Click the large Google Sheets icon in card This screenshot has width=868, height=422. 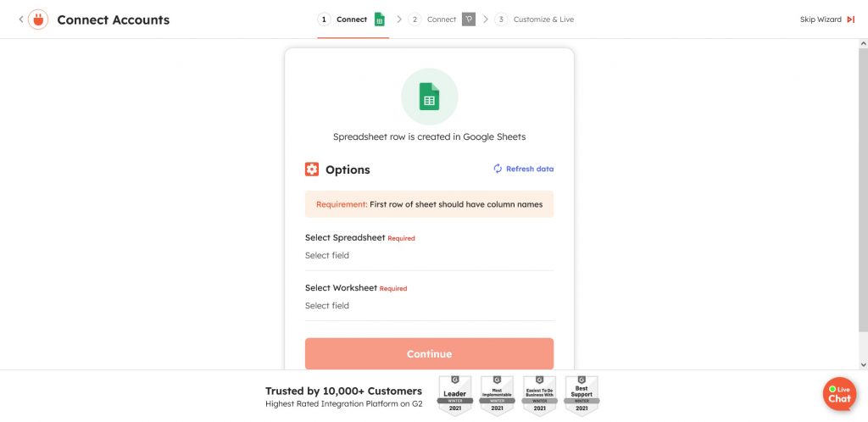click(x=429, y=97)
